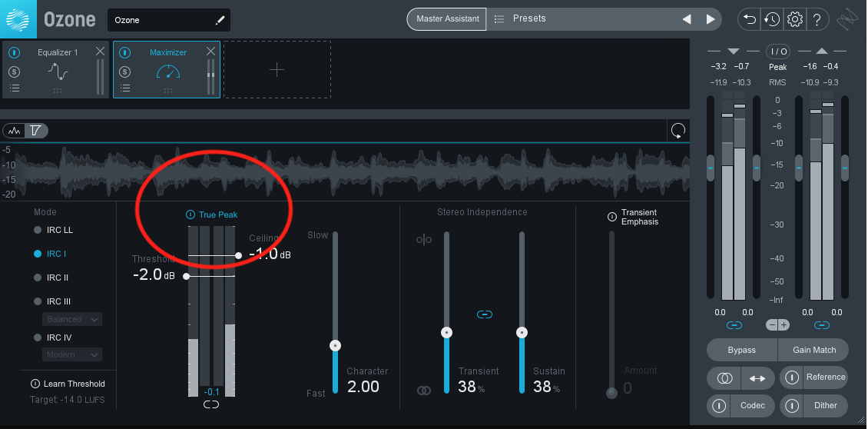868x429 pixels.
Task: Select IRC II mode
Action: pyautogui.click(x=51, y=278)
